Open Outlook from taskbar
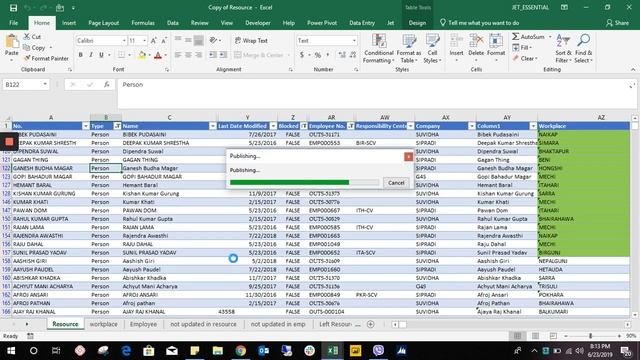 263,351
